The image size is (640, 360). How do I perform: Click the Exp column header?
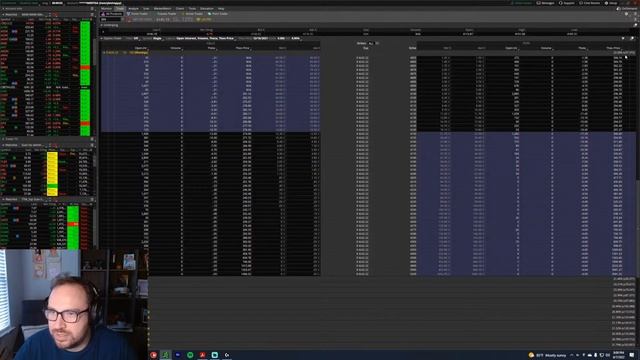[x=365, y=48]
